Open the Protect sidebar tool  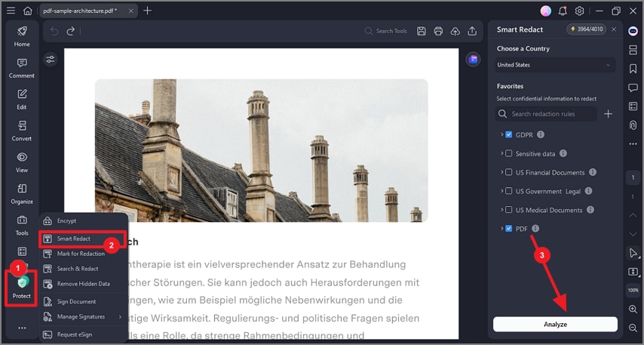pos(22,288)
